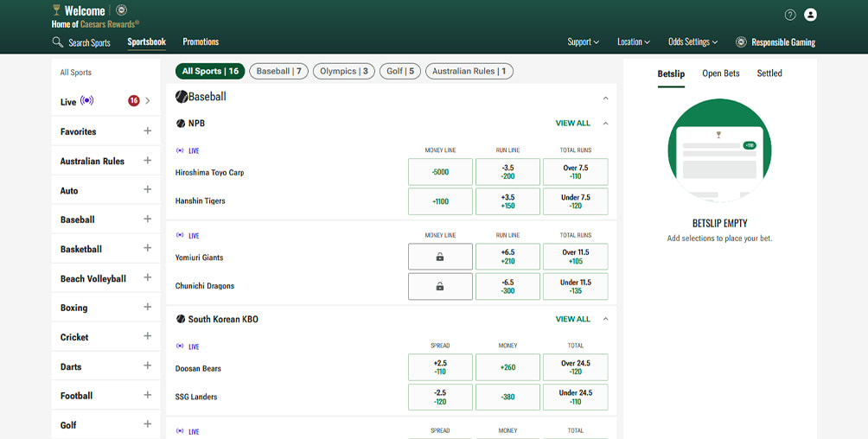Click VIEW ALL for South Korean KBO
The height and width of the screenshot is (439, 868).
pos(573,320)
